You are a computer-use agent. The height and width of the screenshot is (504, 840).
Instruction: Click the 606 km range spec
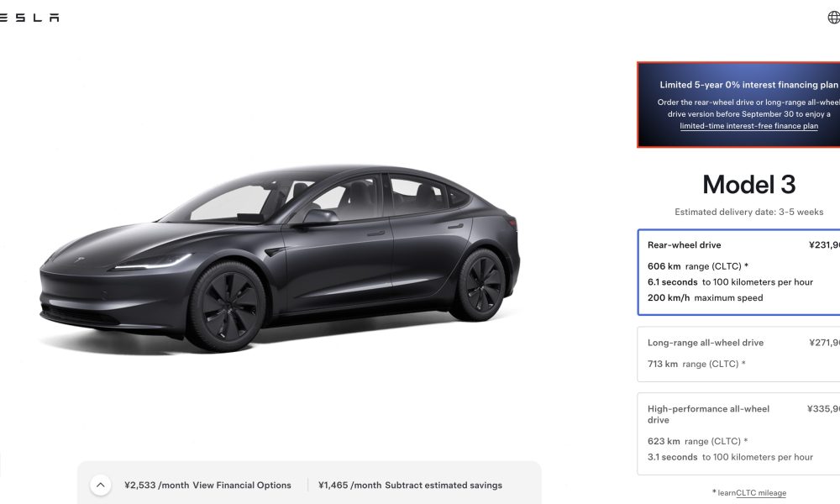[x=697, y=266]
